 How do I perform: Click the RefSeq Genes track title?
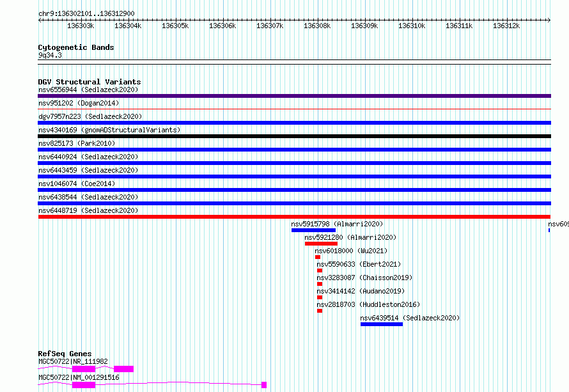tap(65, 354)
